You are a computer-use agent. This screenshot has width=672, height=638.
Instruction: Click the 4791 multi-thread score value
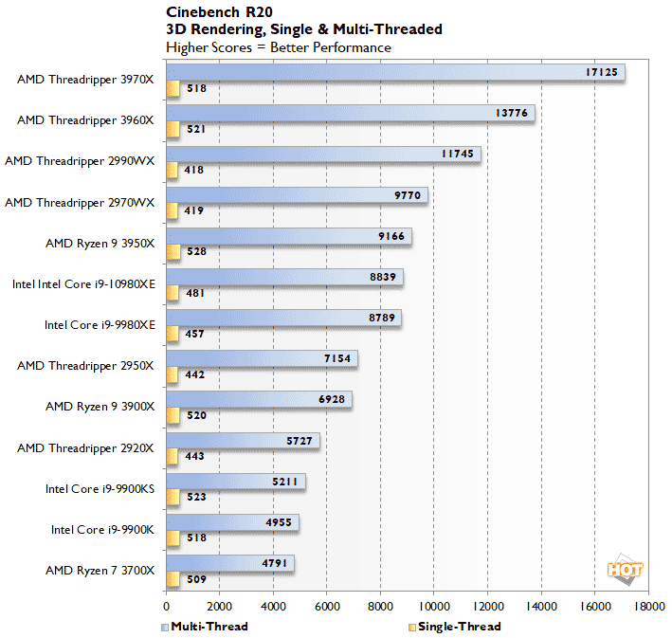pos(274,563)
